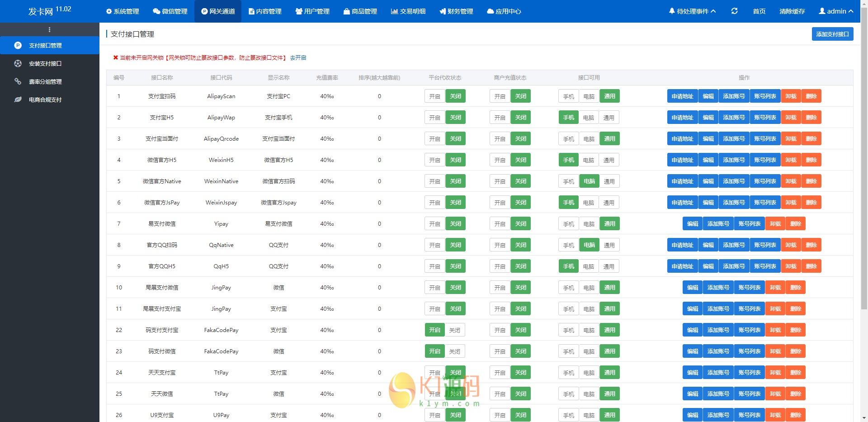Open 微信管理 from top navigation
The image size is (868, 422).
[x=170, y=11]
